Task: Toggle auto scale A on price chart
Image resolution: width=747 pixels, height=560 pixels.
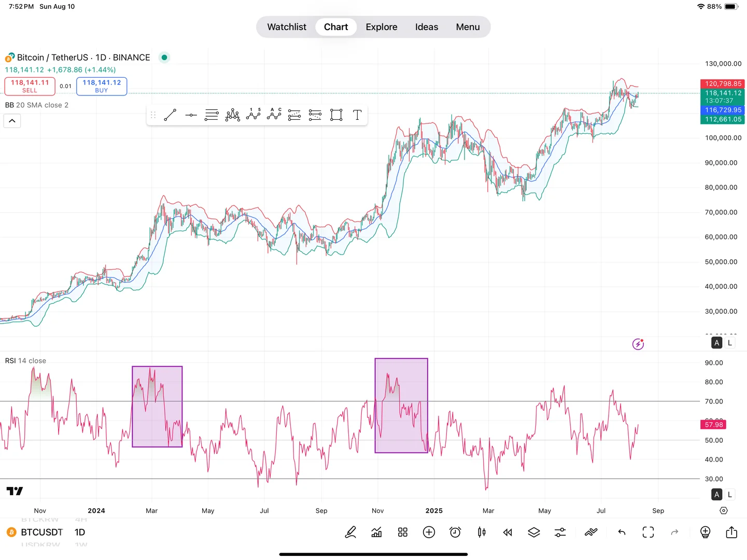Action: 717,343
